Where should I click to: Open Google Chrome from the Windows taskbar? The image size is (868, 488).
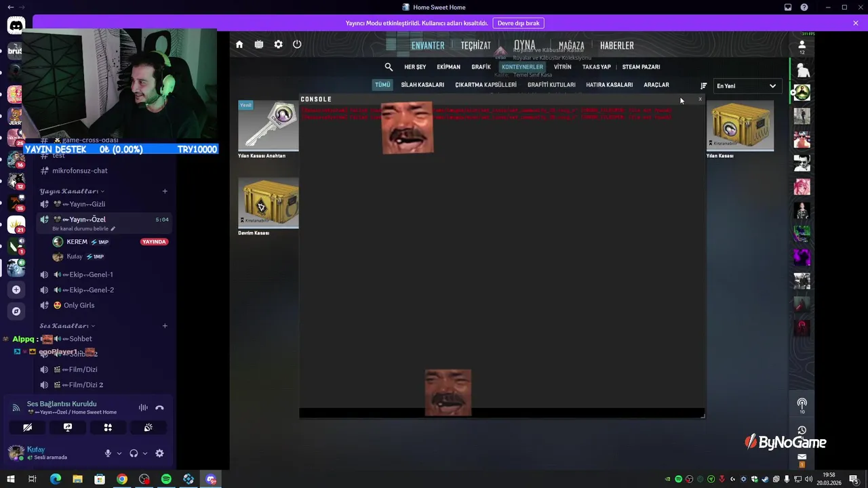click(122, 479)
